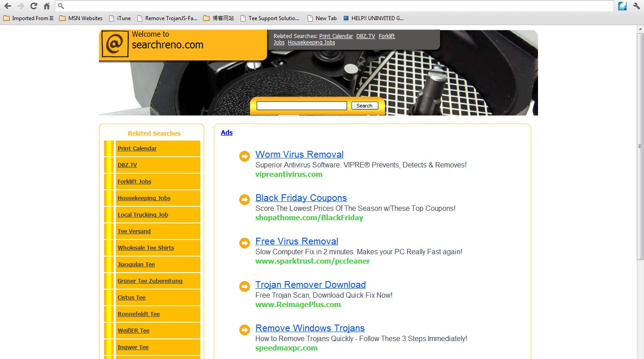The height and width of the screenshot is (359, 644).
Task: Click the Ads heading link
Action: [x=227, y=132]
